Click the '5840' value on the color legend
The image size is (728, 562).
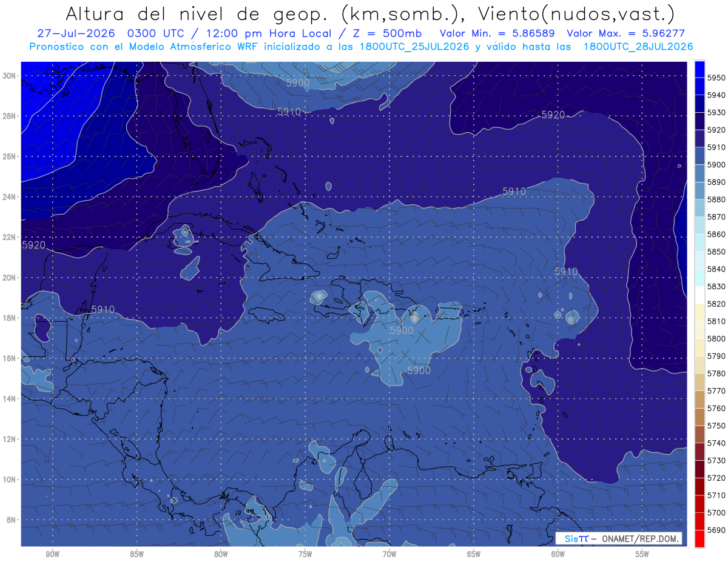point(716,269)
